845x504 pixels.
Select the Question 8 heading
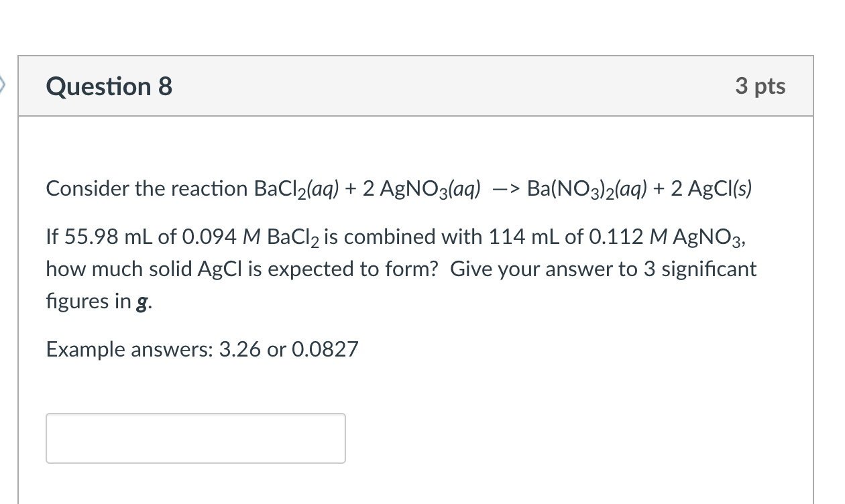[x=108, y=86]
